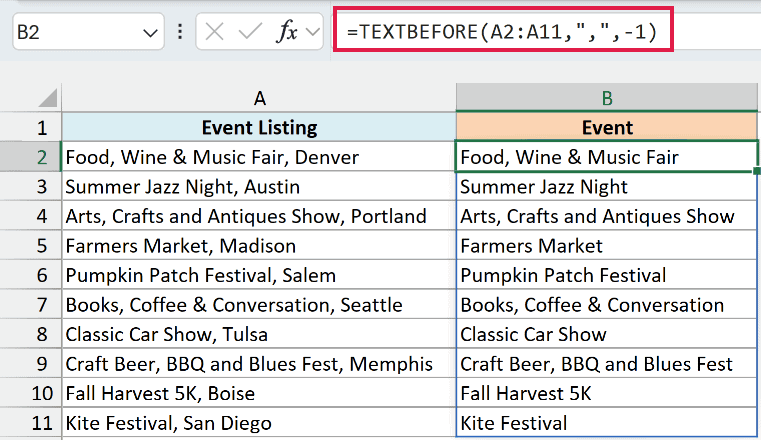
Task: Confirm entry with the checkmark icon
Action: tap(250, 33)
